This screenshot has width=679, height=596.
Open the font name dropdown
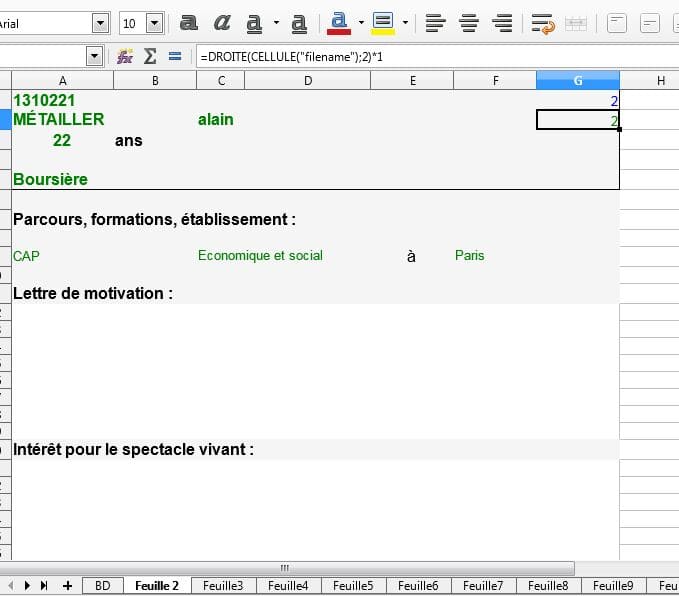point(100,23)
